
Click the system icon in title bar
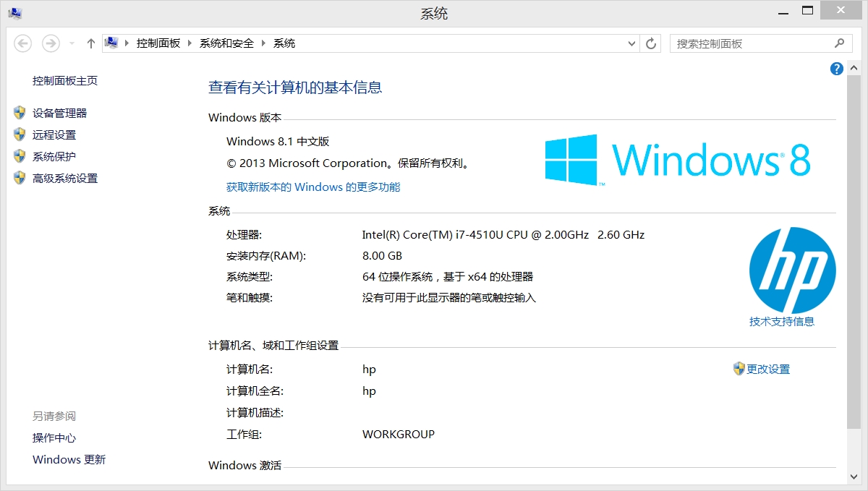click(15, 12)
